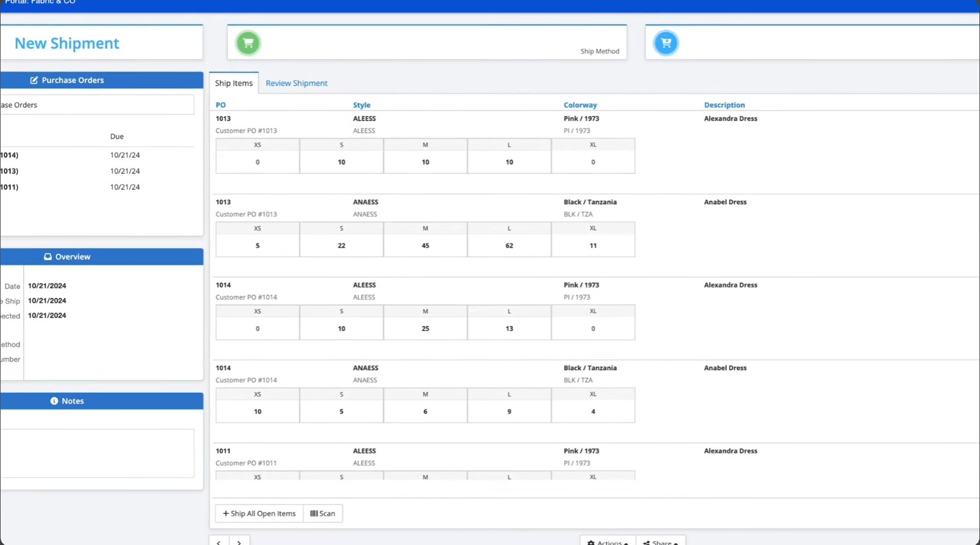Select the M quantity 45 cell for ANAESS
Viewport: 980px width, 545px height.
tap(425, 245)
